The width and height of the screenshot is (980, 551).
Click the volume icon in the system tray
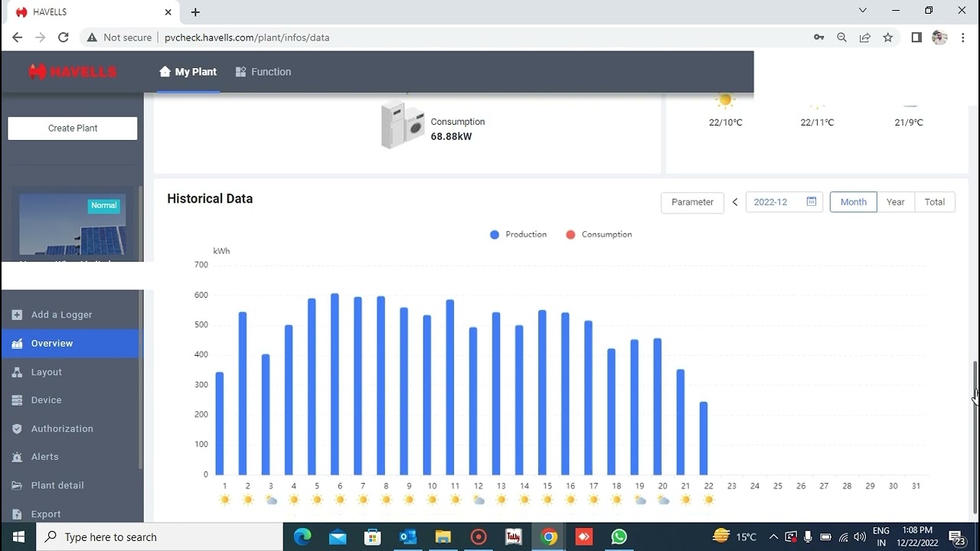pyautogui.click(x=860, y=536)
